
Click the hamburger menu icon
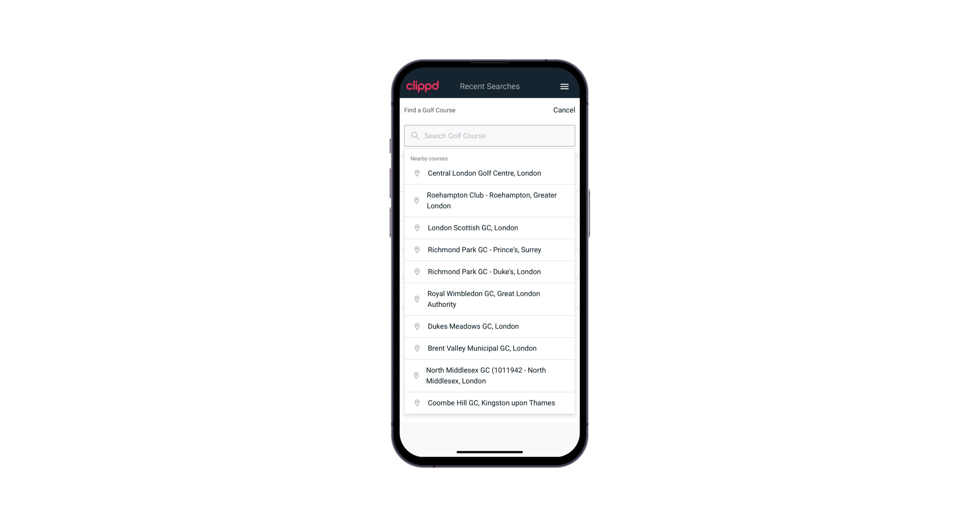(563, 86)
